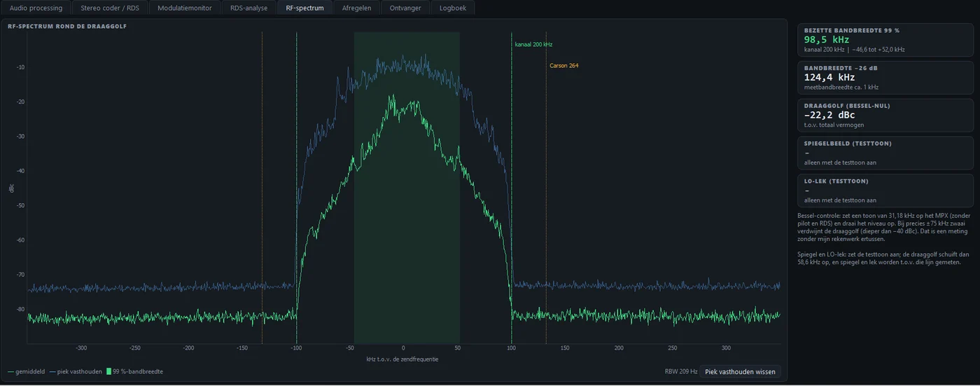980x386 pixels.
Task: Switch to the Ontvanger tab
Action: tap(405, 8)
